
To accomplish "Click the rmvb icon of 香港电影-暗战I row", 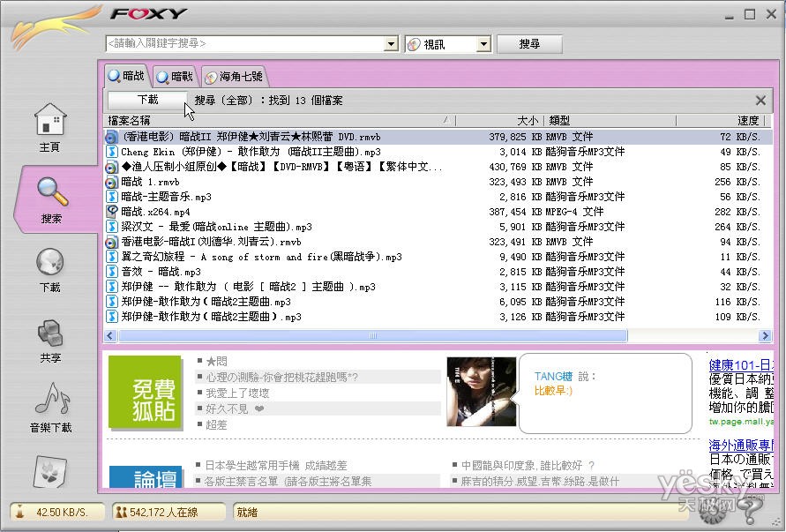I will point(112,242).
